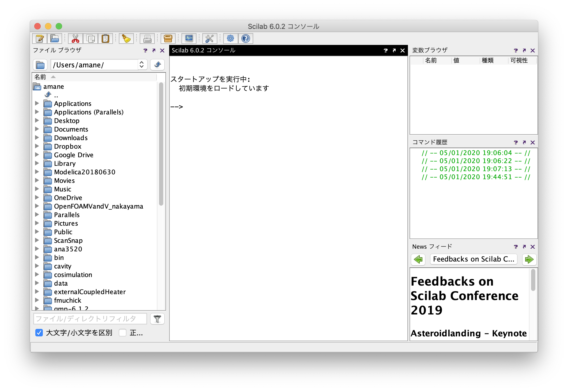Close the command history panel

point(533,142)
